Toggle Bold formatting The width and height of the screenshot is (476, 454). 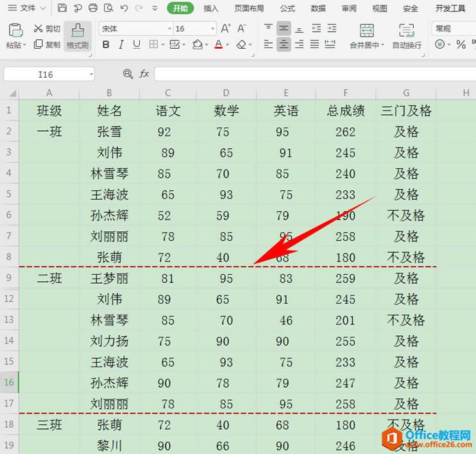tap(106, 45)
